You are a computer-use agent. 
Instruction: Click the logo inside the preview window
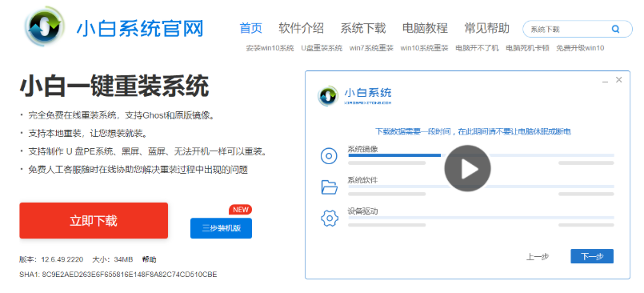[x=328, y=96]
